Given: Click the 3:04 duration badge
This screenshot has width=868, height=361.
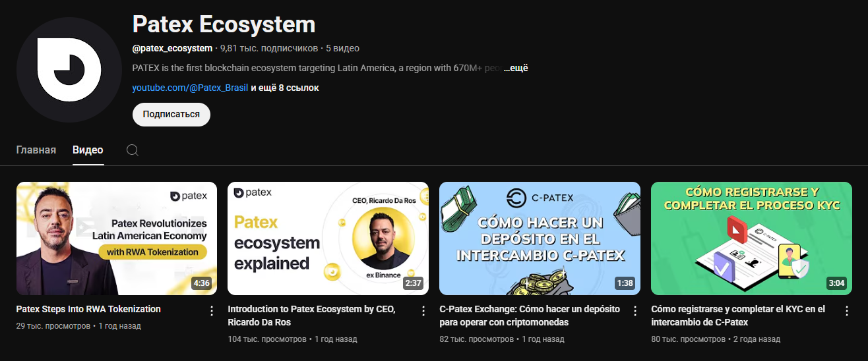Looking at the screenshot, I should (x=836, y=283).
